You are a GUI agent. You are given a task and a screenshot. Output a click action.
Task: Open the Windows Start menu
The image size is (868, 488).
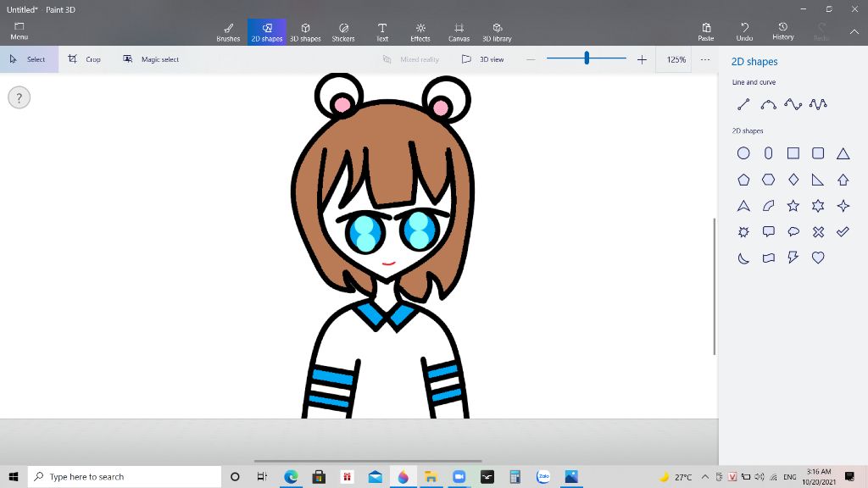(x=14, y=476)
